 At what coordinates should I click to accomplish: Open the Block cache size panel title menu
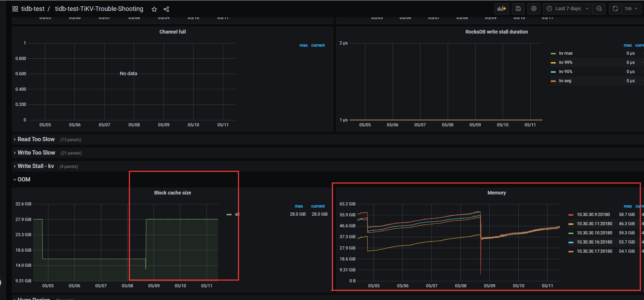(x=172, y=193)
